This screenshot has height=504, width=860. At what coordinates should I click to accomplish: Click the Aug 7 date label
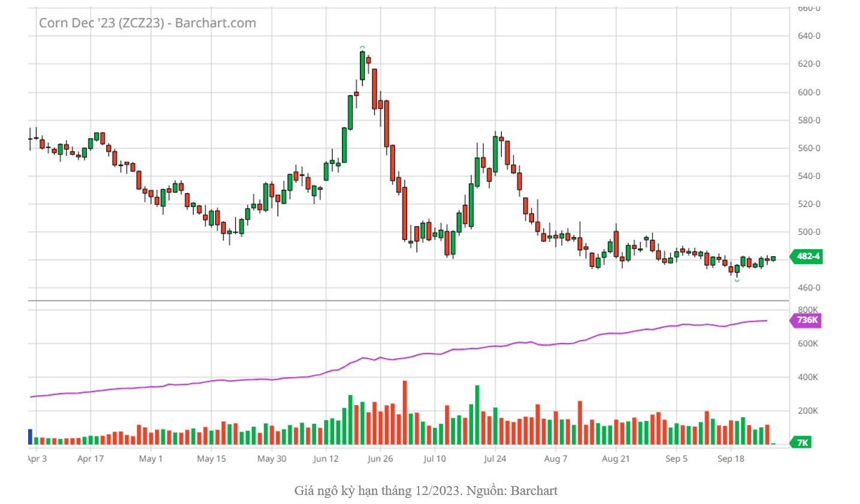[556, 459]
